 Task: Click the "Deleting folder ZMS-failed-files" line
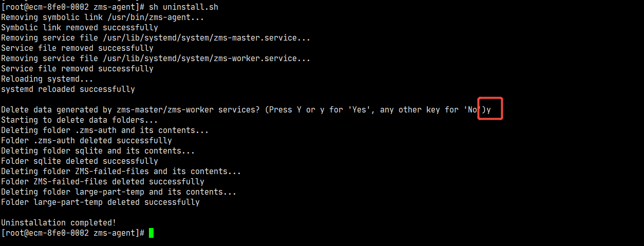[121, 172]
